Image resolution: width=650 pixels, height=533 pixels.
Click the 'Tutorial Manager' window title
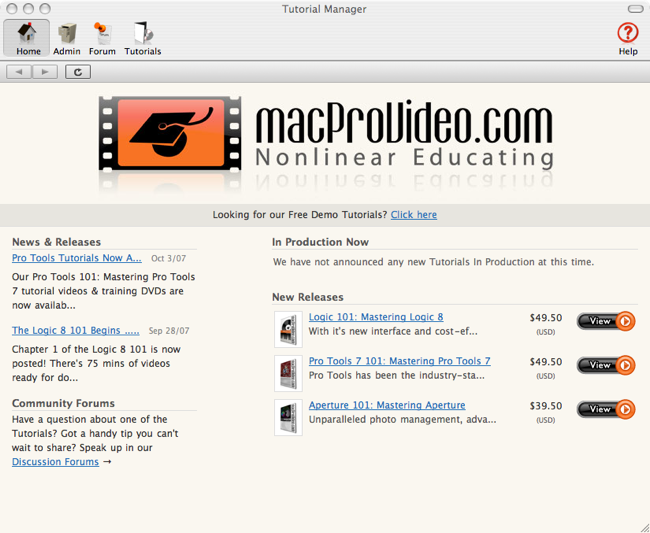point(324,9)
